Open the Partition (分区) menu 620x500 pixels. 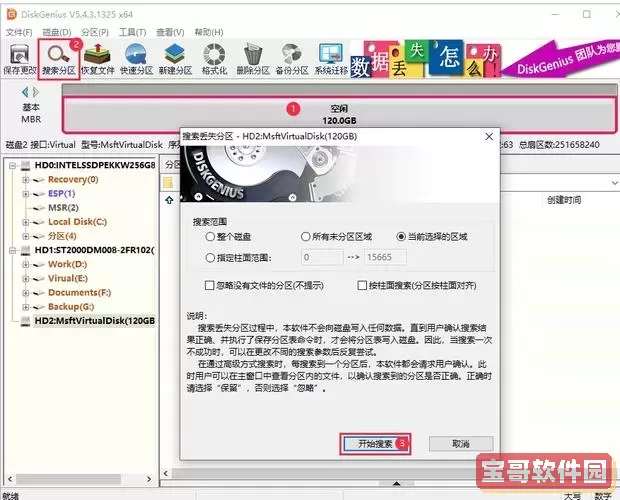coord(95,32)
